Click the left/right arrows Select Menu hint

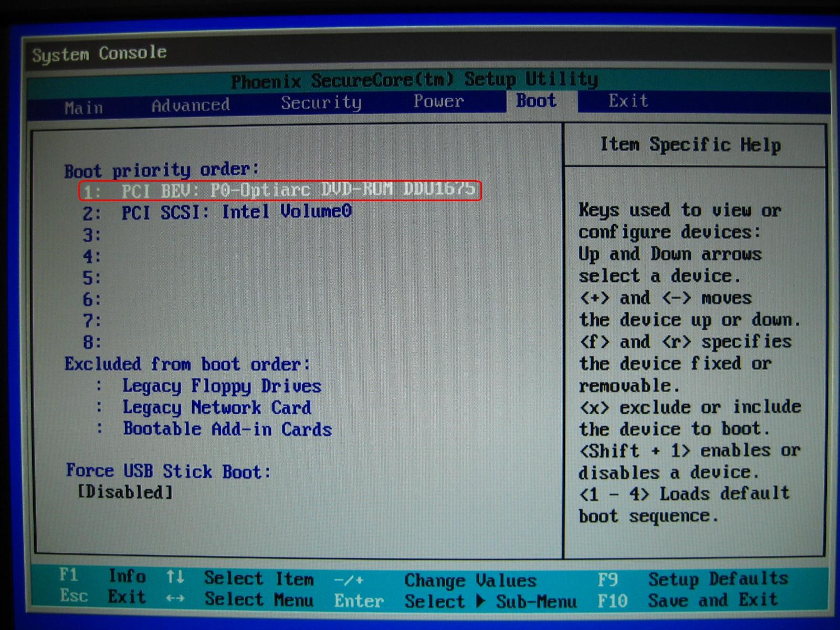pos(240,599)
